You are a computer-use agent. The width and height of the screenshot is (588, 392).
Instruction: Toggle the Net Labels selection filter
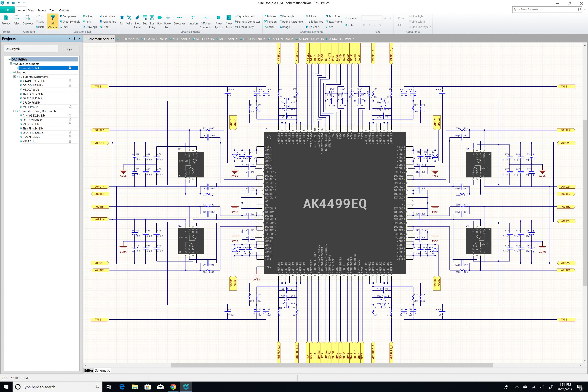(107, 16)
